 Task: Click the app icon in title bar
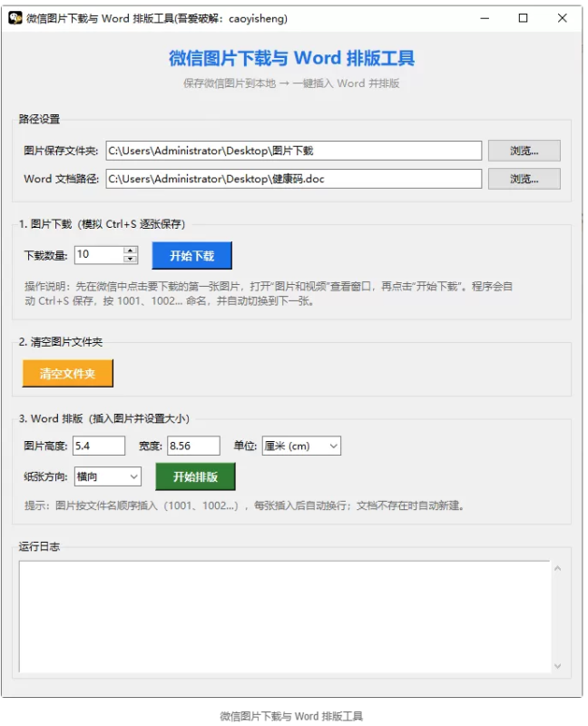point(15,18)
